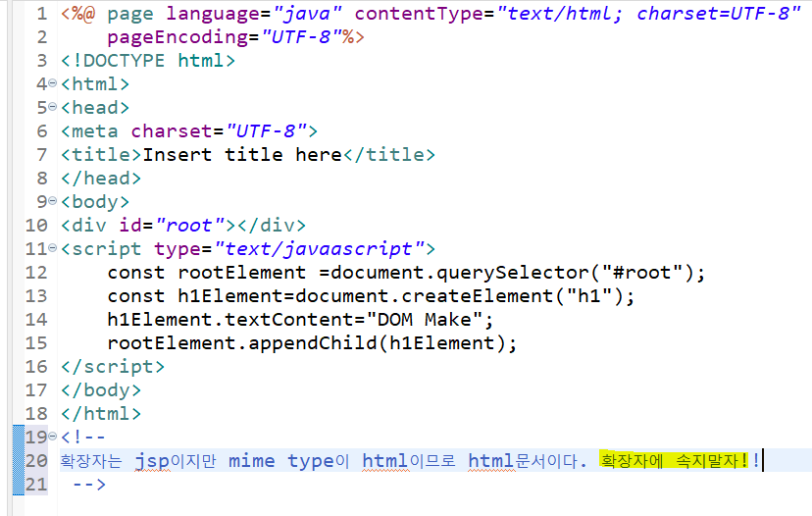The width and height of the screenshot is (812, 516).
Task: Place cursor in 'language="java"' attribute
Action: coord(254,14)
